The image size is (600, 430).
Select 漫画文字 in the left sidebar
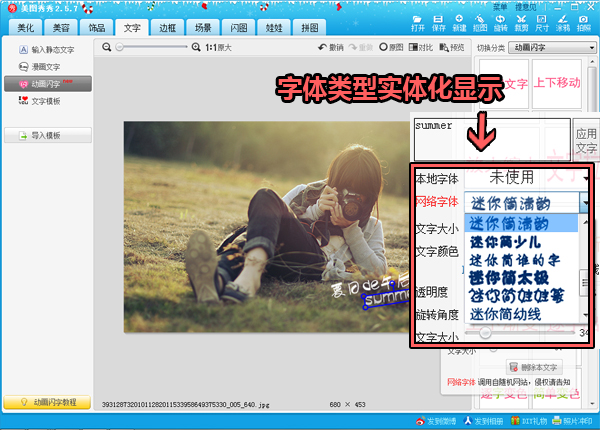[x=45, y=66]
